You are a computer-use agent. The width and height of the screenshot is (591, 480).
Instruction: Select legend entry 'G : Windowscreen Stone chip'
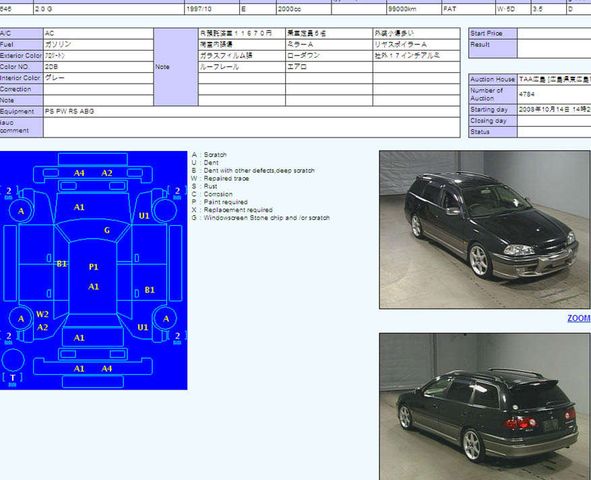[261, 218]
